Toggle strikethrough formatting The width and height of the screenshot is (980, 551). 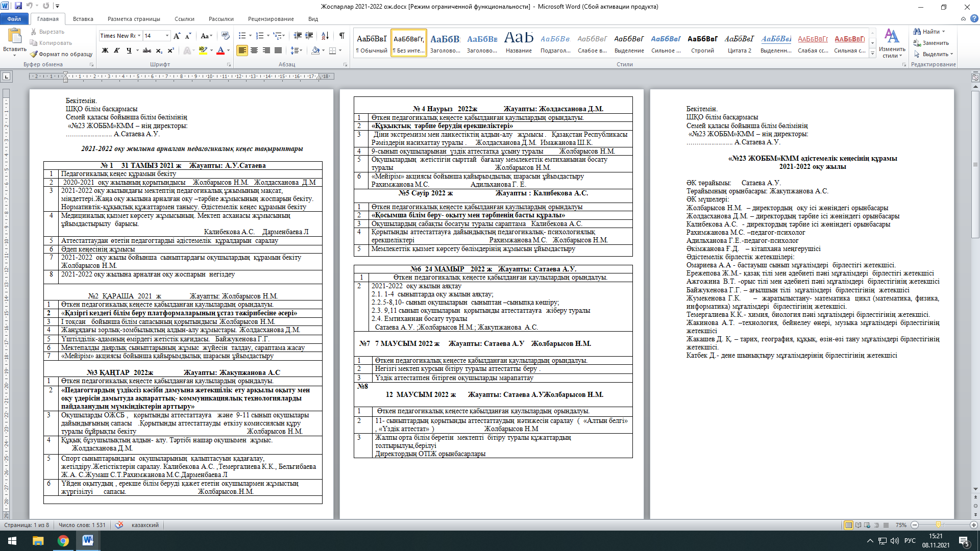pos(147,51)
